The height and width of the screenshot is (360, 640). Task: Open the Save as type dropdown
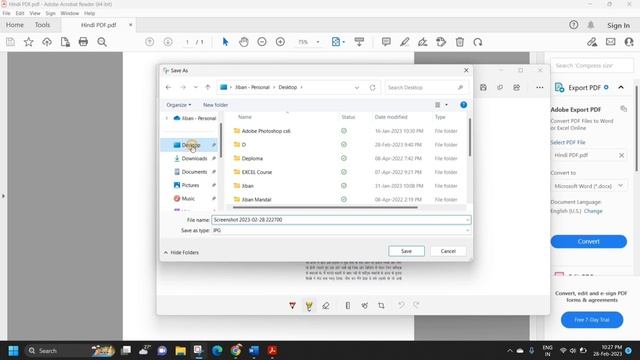(467, 231)
